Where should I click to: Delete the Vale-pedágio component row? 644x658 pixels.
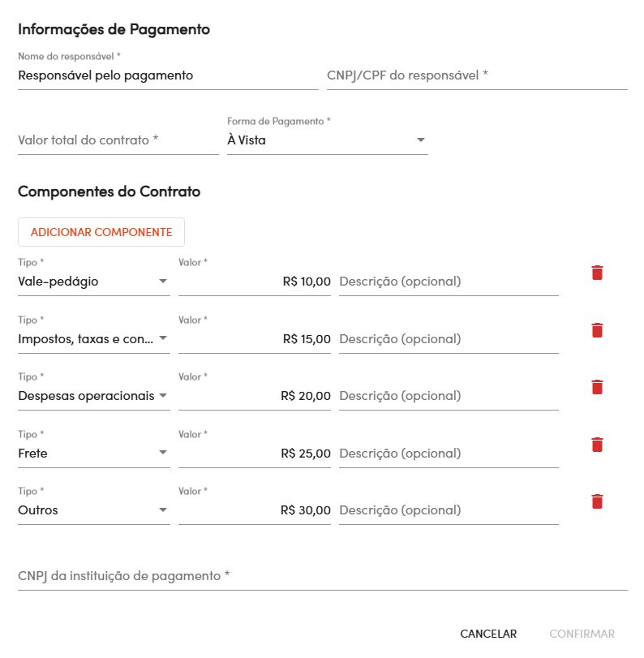tap(597, 273)
